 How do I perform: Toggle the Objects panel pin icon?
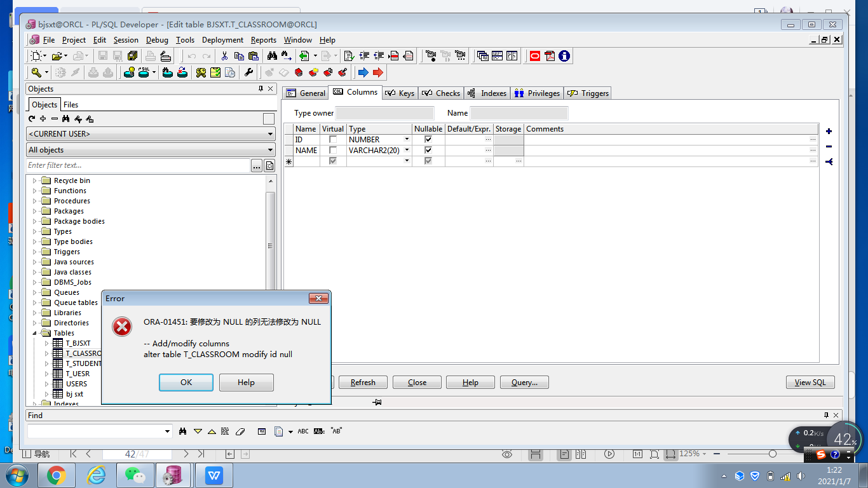pyautogui.click(x=261, y=89)
